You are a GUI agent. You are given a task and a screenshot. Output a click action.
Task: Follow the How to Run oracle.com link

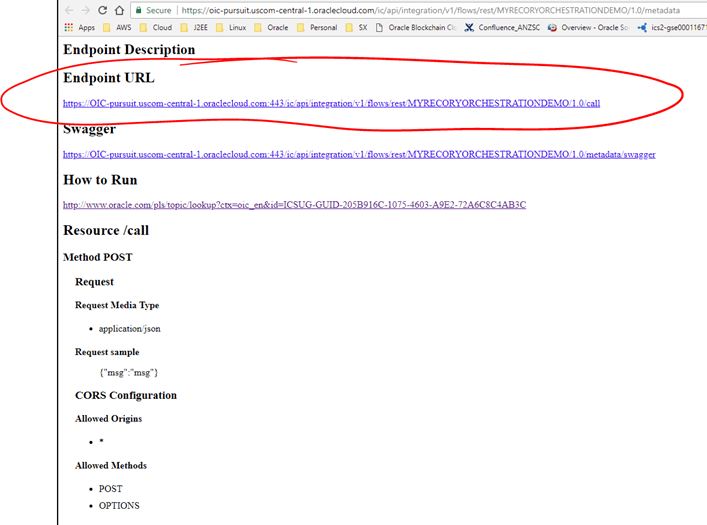[294, 205]
